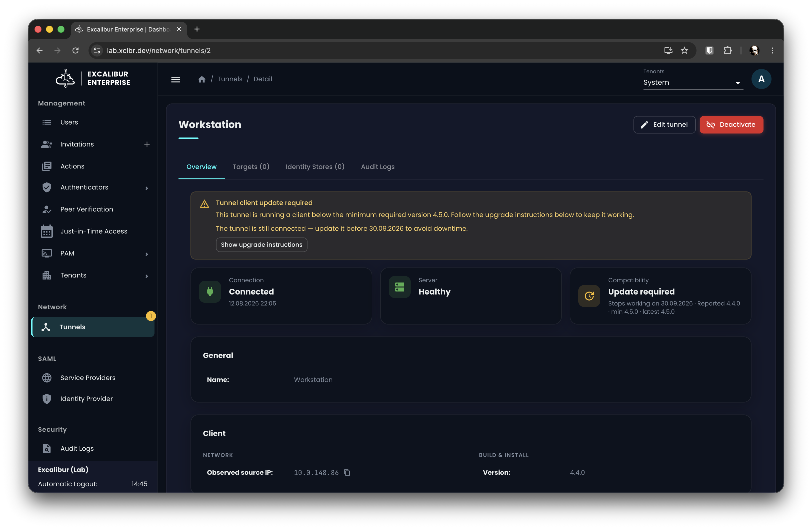812x530 pixels.
Task: Close the Excalibur Enterprise browser tab
Action: tap(179, 29)
